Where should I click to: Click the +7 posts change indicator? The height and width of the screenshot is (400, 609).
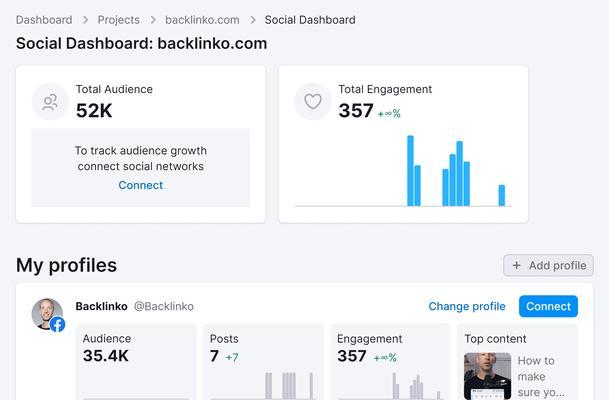(x=232, y=357)
